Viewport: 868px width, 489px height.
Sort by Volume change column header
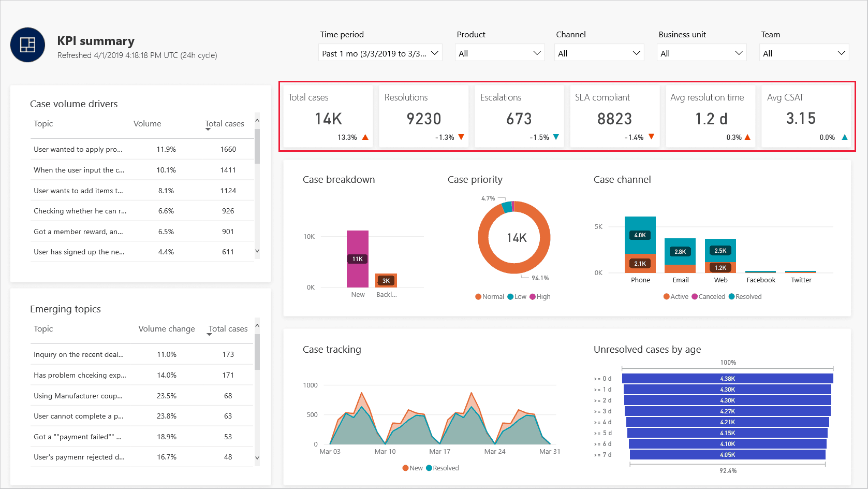pos(167,329)
